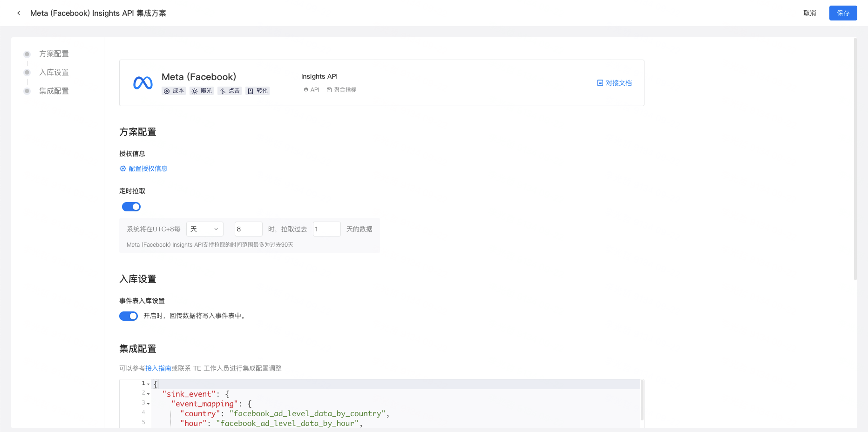Viewport: 868px width, 432px height.
Task: Click the "facebook_ad_level_data_by_hour" value
Action: pyautogui.click(x=287, y=423)
